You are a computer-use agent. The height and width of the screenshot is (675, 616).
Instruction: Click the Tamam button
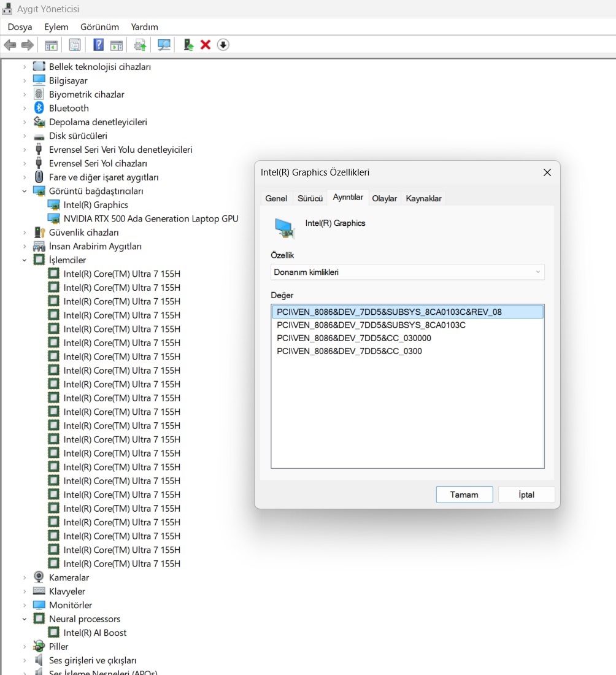pyautogui.click(x=464, y=495)
